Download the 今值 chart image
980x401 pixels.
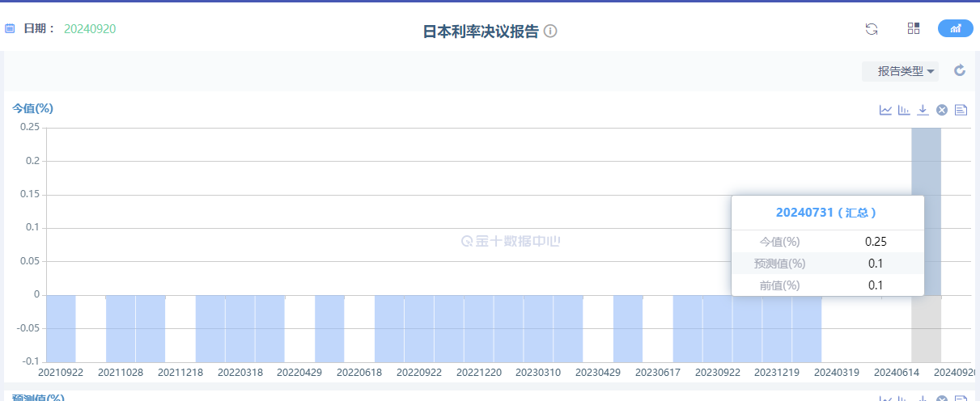(x=923, y=110)
